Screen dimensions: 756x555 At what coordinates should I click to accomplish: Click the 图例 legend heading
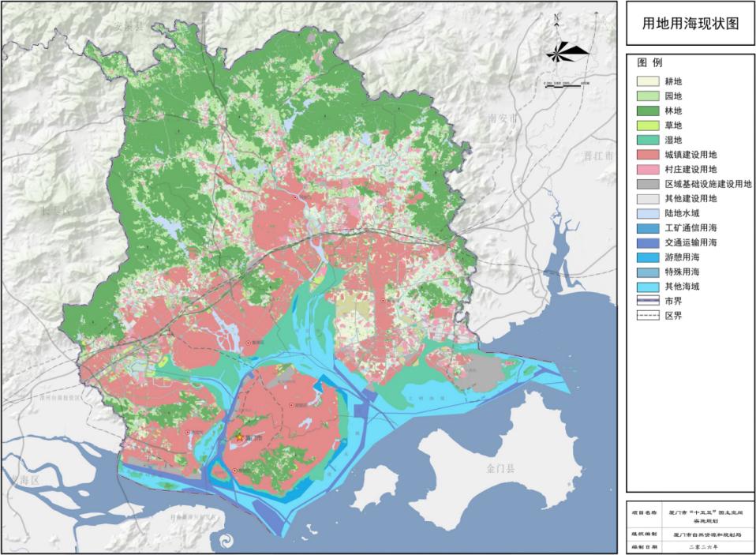click(x=649, y=62)
